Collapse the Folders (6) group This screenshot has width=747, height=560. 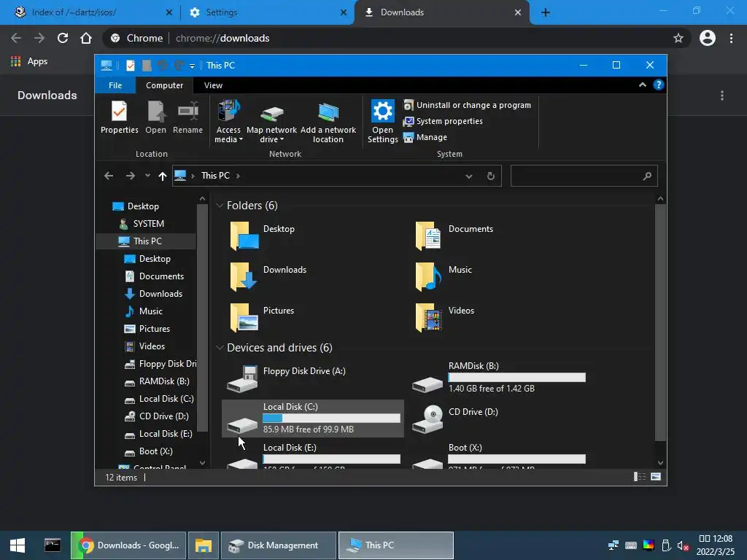(x=220, y=205)
